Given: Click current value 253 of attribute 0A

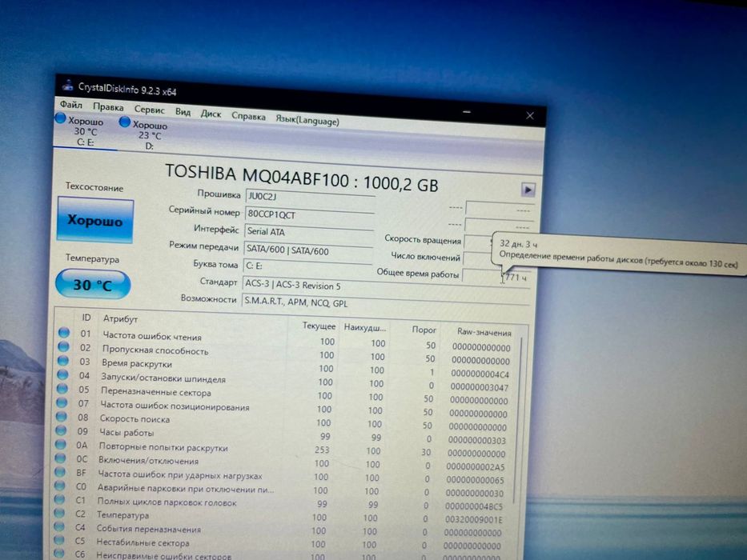Looking at the screenshot, I should click(x=322, y=450).
